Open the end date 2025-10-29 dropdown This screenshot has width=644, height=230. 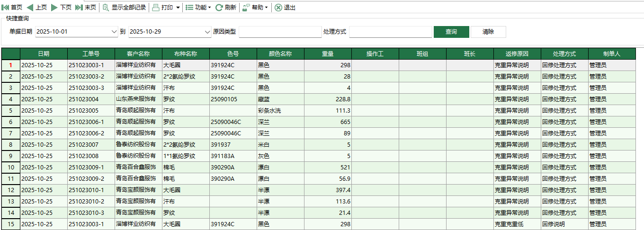click(x=207, y=32)
